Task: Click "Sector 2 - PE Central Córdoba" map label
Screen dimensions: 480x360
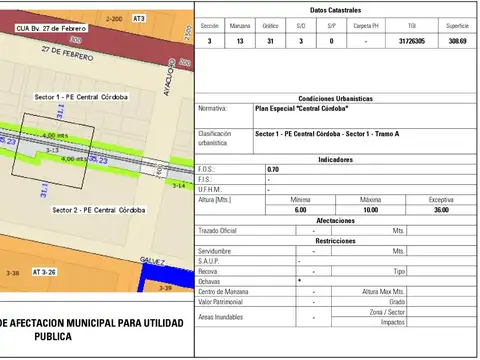Action: [x=99, y=210]
